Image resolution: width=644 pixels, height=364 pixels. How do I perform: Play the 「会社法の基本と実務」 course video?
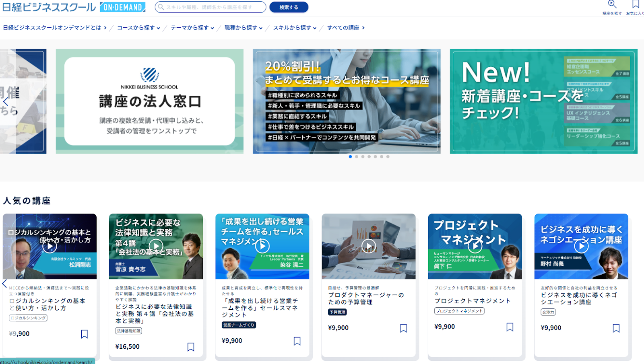pos(156,246)
